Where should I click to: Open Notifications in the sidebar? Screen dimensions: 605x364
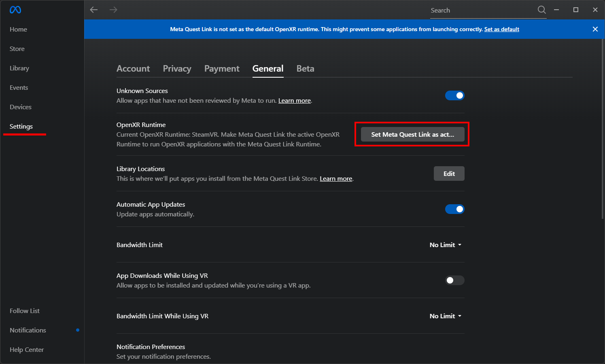tap(28, 330)
